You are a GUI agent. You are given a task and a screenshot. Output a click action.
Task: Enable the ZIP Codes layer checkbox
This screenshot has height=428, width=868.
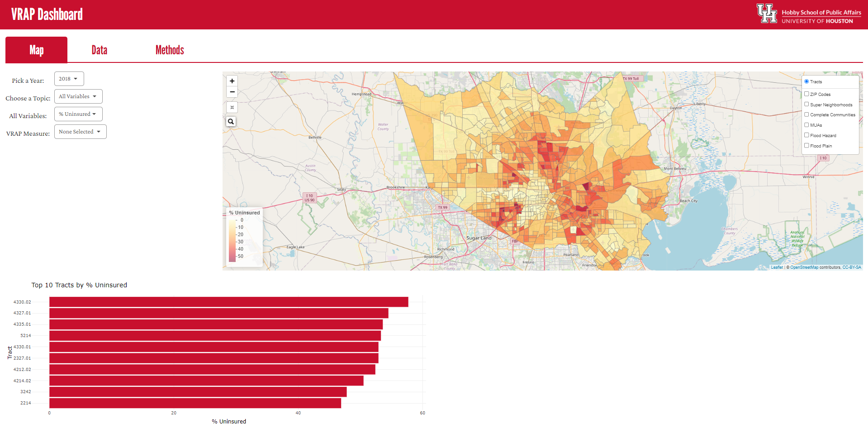(x=806, y=94)
